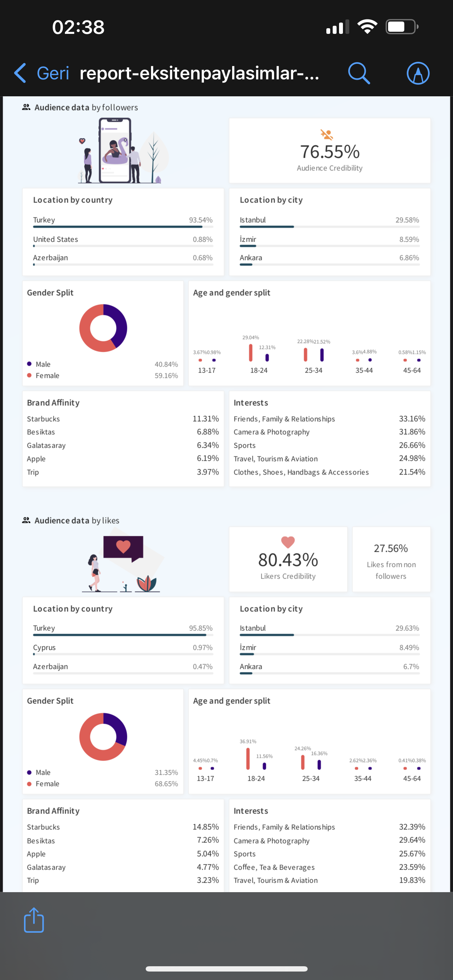The height and width of the screenshot is (980, 453).
Task: Tap the markup pen icon
Action: click(418, 73)
